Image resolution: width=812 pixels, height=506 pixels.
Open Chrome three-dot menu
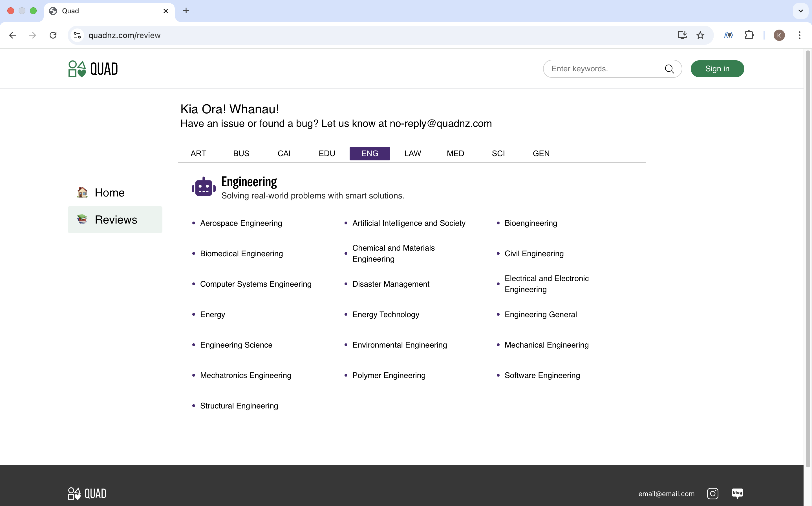coord(799,35)
